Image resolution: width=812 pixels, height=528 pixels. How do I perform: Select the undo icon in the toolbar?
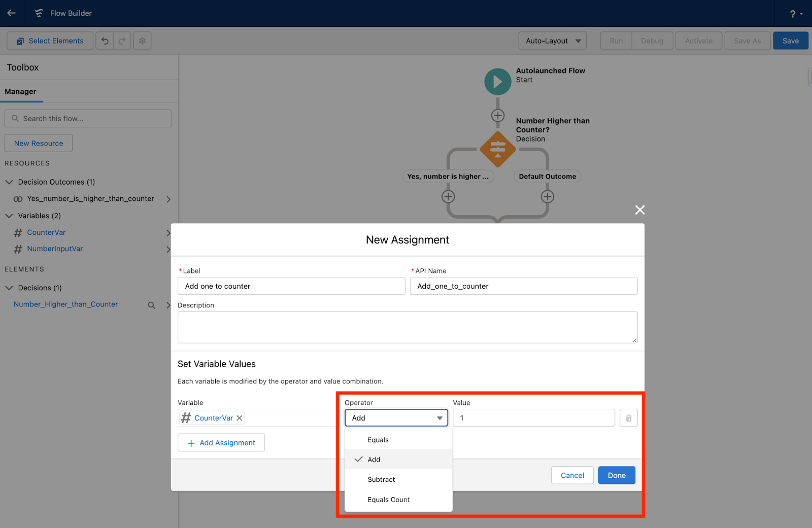click(x=105, y=41)
